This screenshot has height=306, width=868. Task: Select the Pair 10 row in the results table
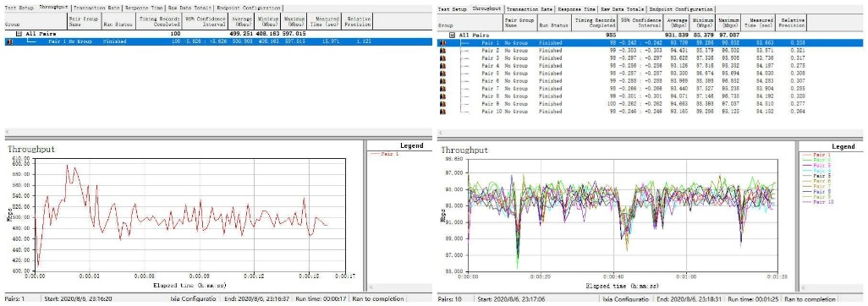[x=622, y=112]
